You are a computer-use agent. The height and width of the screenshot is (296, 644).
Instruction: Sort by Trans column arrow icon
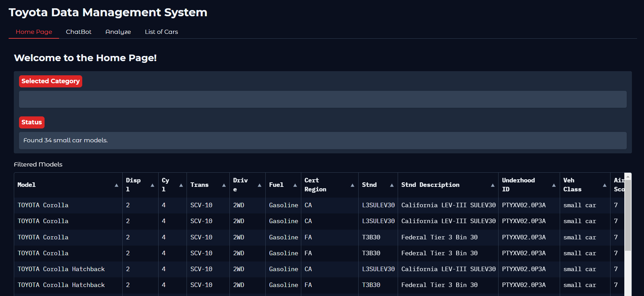(x=224, y=185)
